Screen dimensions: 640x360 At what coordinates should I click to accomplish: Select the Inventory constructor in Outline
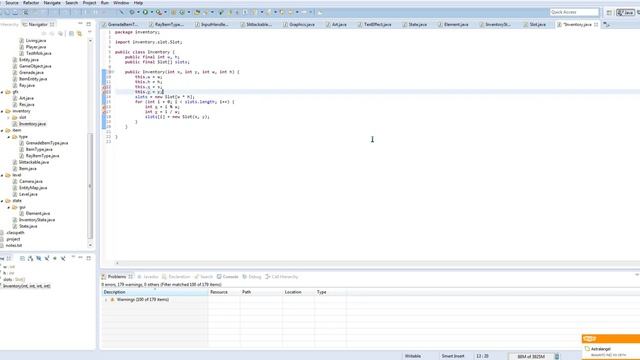tap(26, 286)
